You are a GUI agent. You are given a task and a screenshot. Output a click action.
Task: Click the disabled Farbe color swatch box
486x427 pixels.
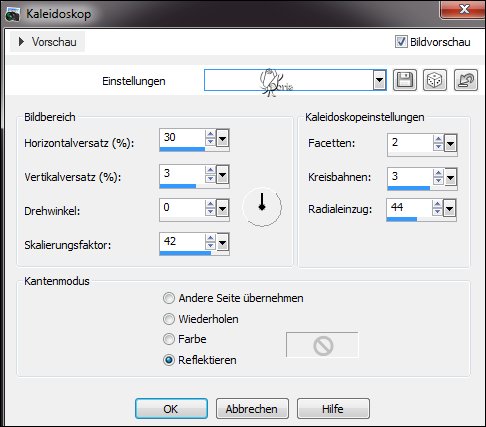pos(322,345)
